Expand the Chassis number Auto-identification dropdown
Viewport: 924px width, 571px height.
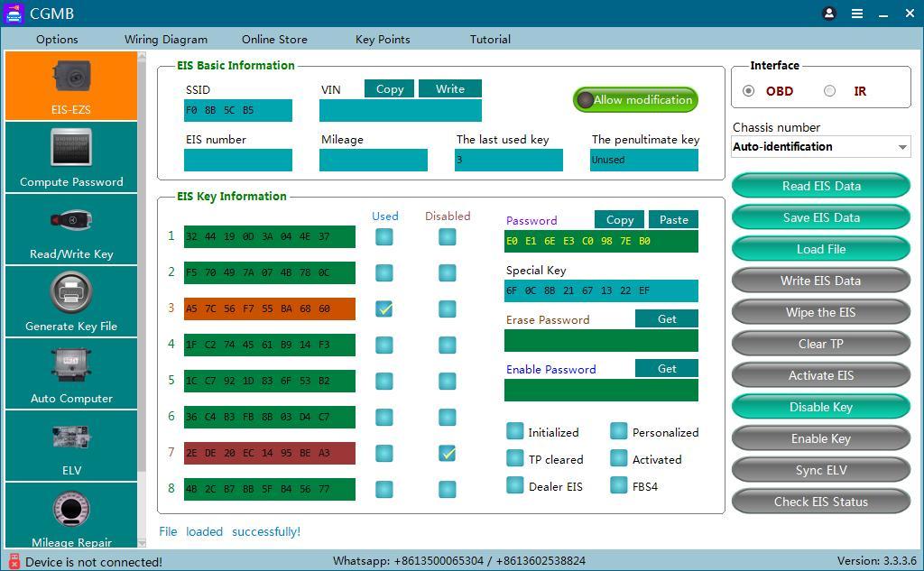pos(821,147)
